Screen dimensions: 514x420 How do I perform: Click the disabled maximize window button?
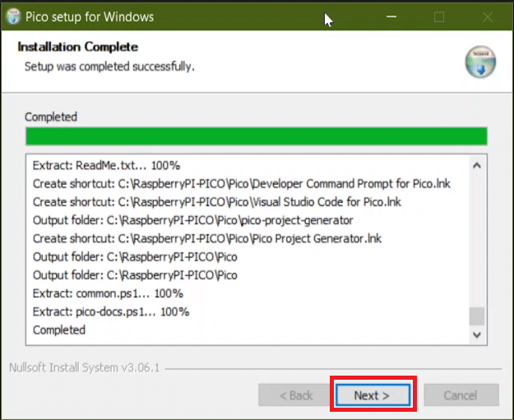pyautogui.click(x=439, y=16)
